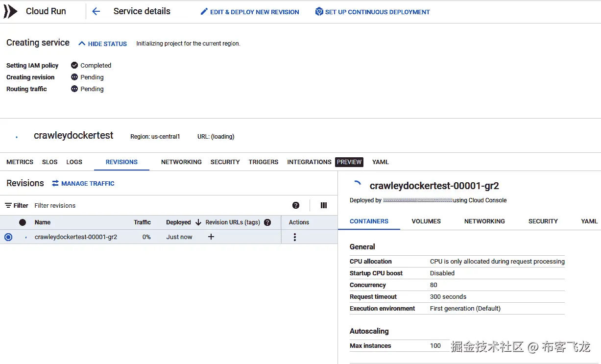Open column display options icon
Image resolution: width=601 pixels, height=364 pixels.
(x=324, y=205)
